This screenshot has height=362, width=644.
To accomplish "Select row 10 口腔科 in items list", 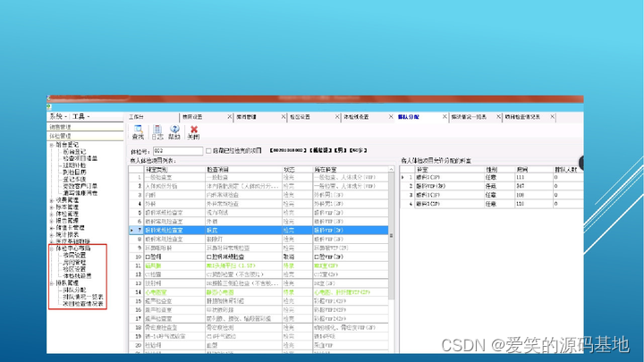I will (x=258, y=257).
